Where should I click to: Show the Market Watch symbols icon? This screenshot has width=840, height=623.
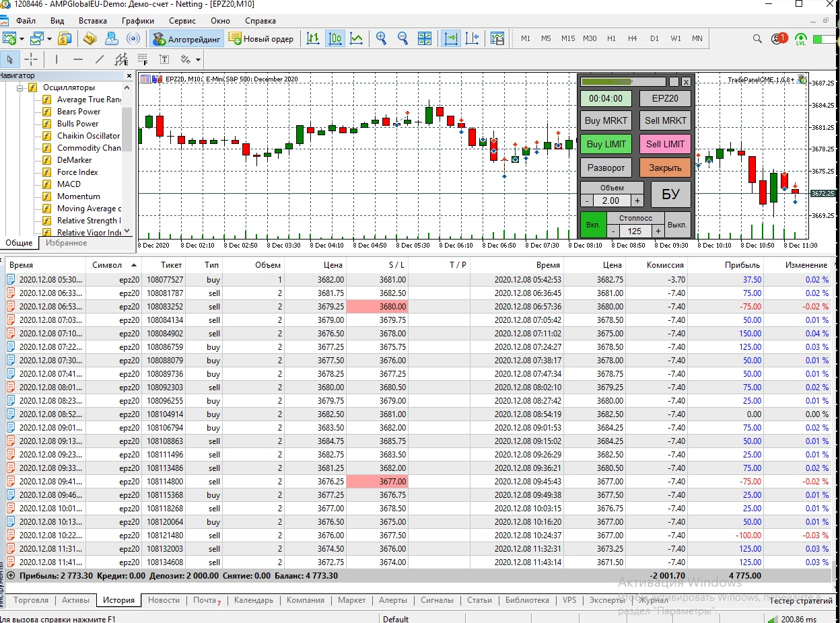click(65, 38)
